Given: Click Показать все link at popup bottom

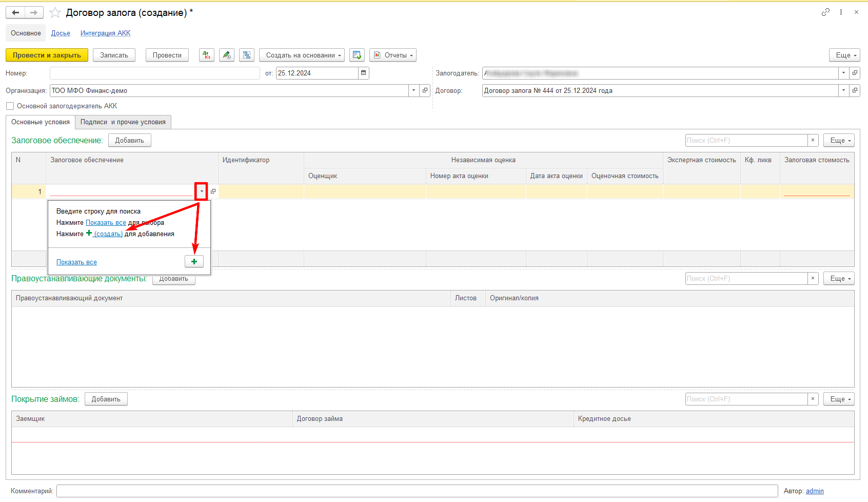Looking at the screenshot, I should (x=76, y=262).
